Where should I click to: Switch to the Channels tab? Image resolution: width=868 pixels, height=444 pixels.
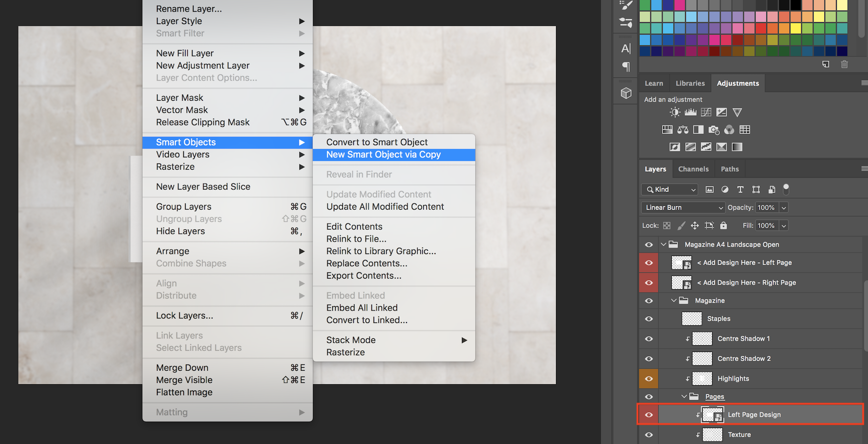click(693, 169)
